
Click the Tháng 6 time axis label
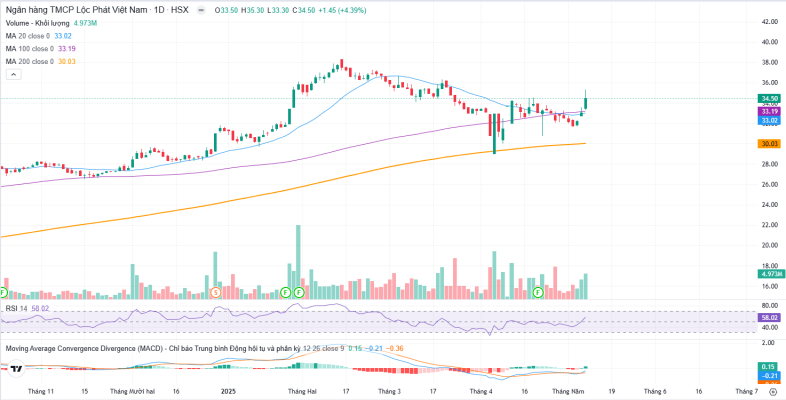pyautogui.click(x=655, y=391)
